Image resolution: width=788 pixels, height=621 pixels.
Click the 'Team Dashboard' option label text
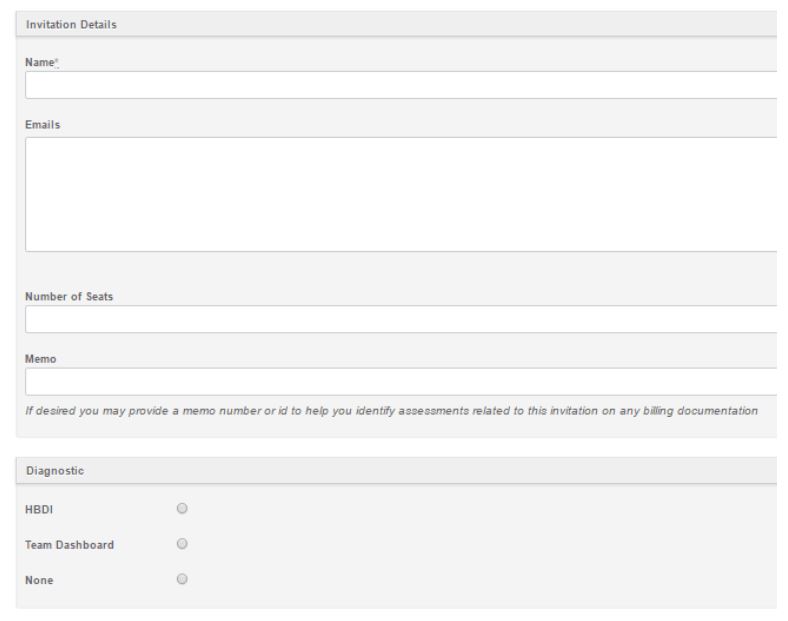(x=67, y=545)
